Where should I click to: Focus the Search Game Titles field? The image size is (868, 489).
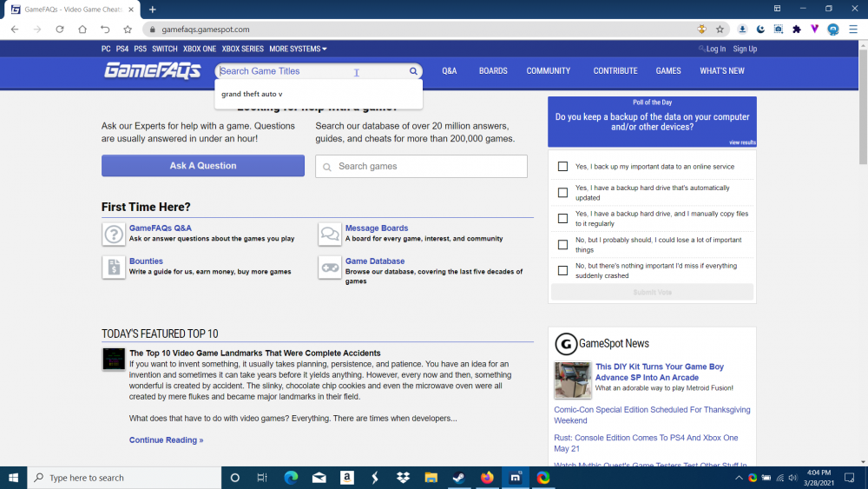click(x=312, y=71)
